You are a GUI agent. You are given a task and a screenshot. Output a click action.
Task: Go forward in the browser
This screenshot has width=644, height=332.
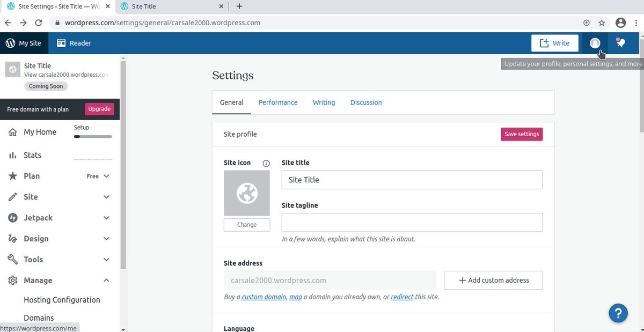coord(23,23)
